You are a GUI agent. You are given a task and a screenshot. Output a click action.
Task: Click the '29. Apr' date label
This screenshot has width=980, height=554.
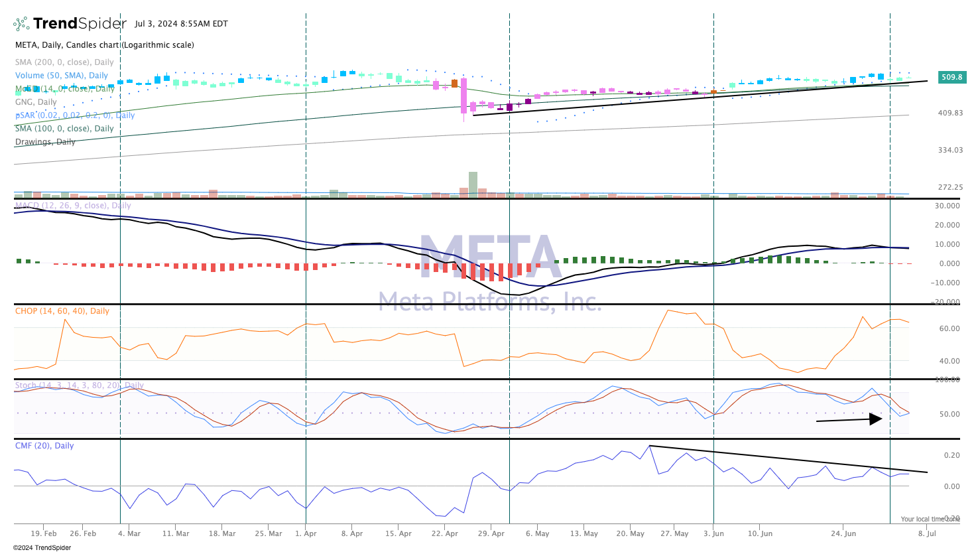(x=491, y=533)
